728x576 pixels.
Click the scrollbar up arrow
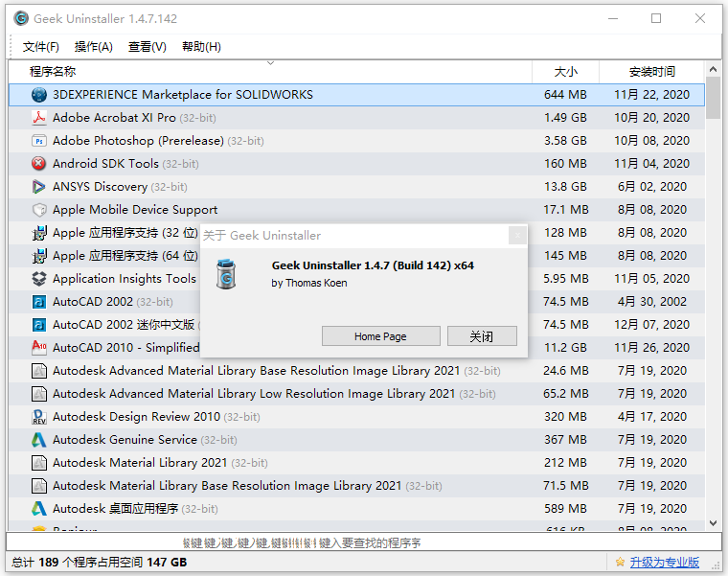pyautogui.click(x=713, y=69)
